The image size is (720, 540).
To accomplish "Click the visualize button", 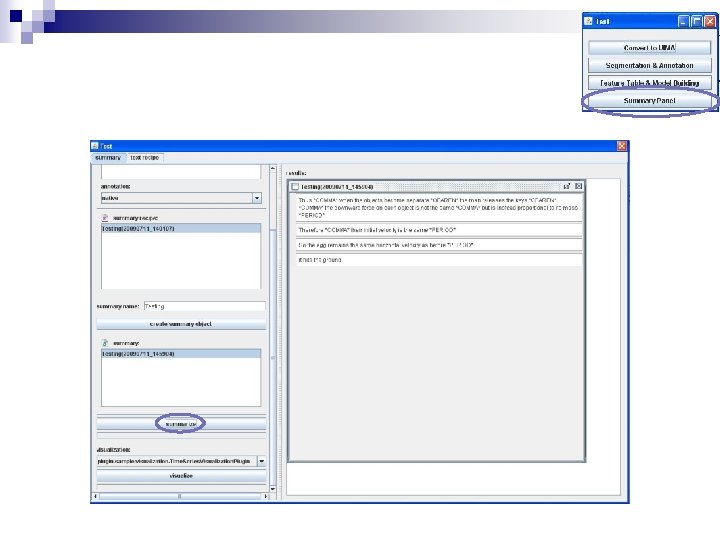I will [x=181, y=476].
